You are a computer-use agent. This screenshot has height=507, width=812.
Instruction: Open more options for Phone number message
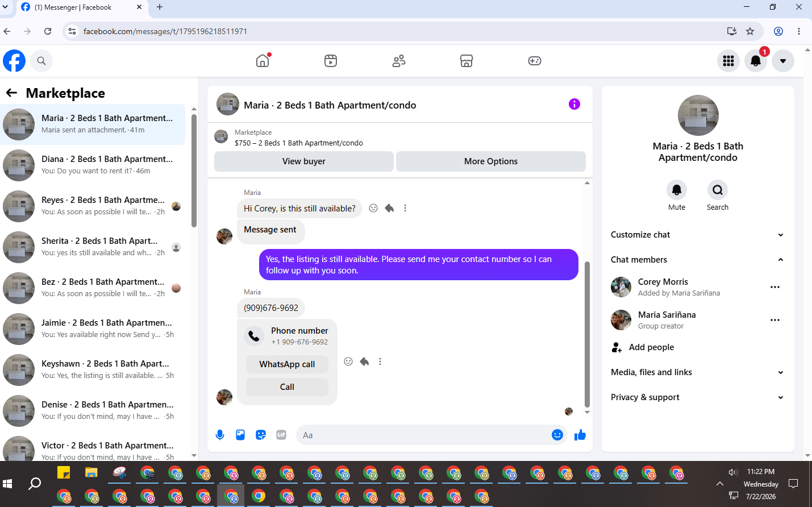pos(380,361)
